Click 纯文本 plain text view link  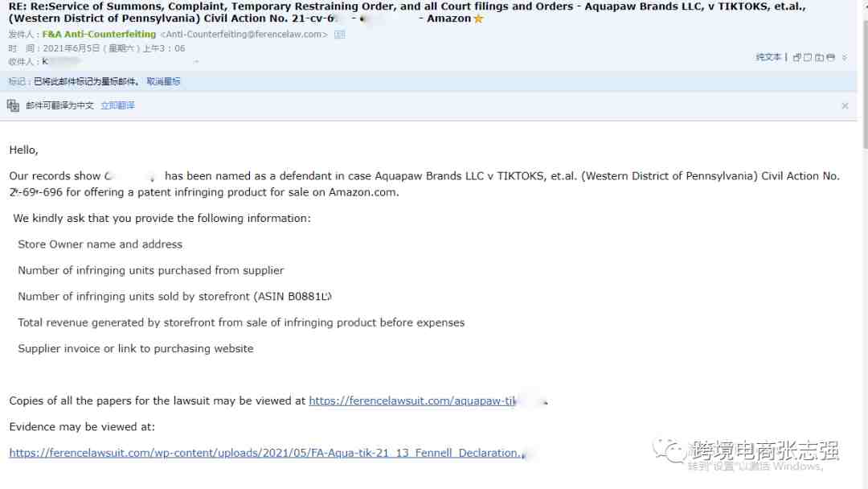(x=768, y=57)
